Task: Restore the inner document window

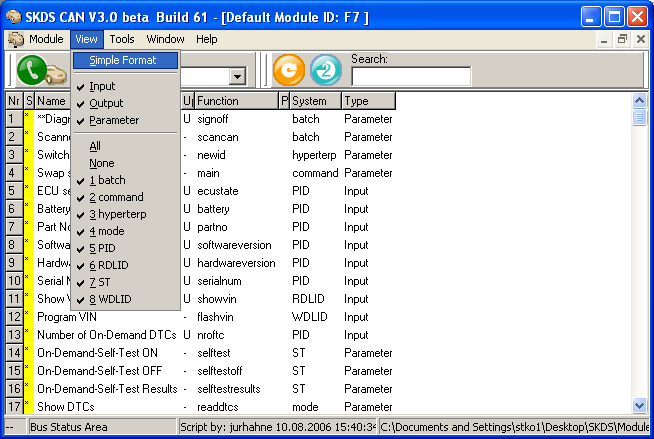Action: pyautogui.click(x=623, y=39)
